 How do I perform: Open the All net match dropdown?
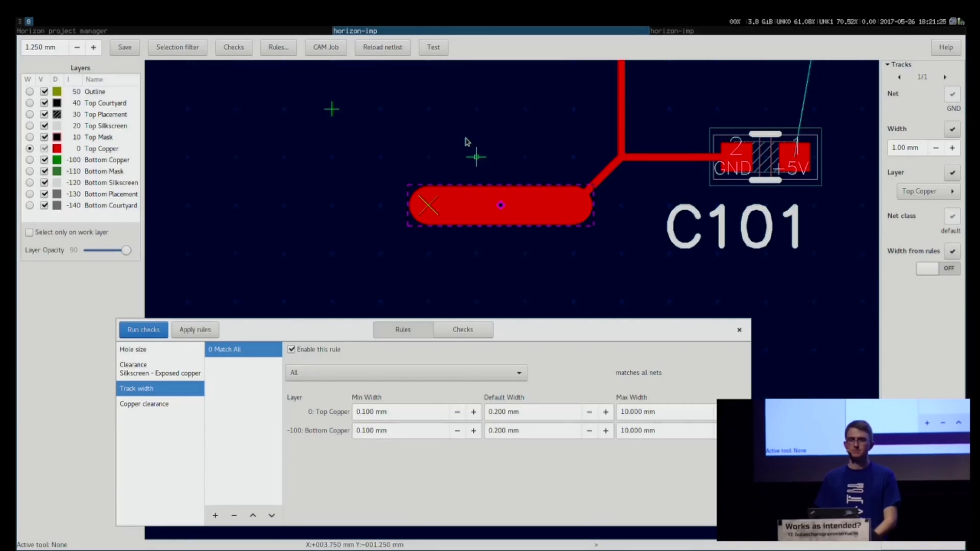point(406,373)
